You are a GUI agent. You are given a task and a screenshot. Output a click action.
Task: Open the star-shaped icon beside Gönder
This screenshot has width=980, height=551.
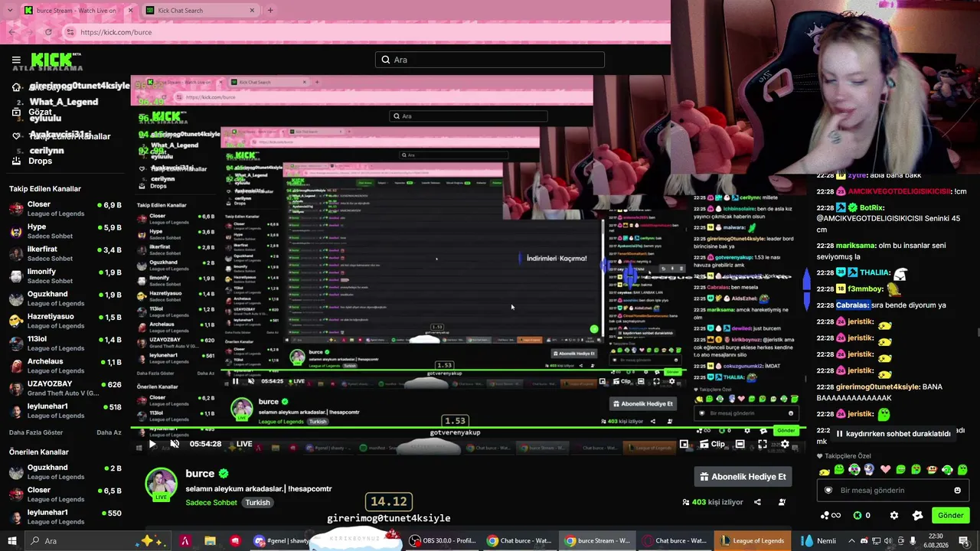[x=917, y=516]
